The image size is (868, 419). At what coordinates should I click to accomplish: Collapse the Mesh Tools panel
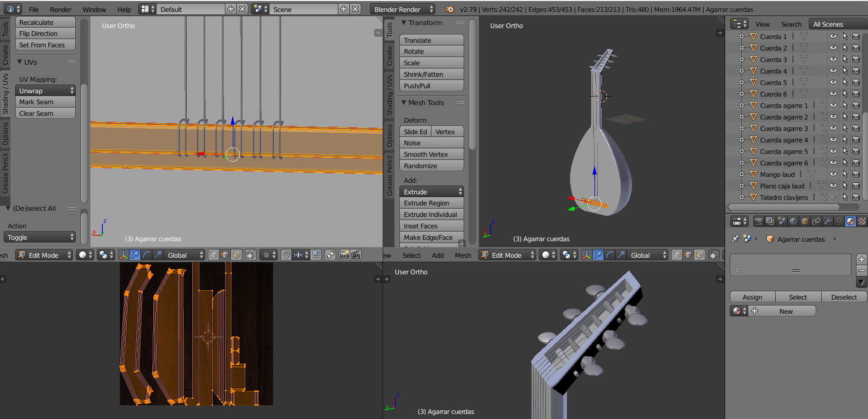404,103
